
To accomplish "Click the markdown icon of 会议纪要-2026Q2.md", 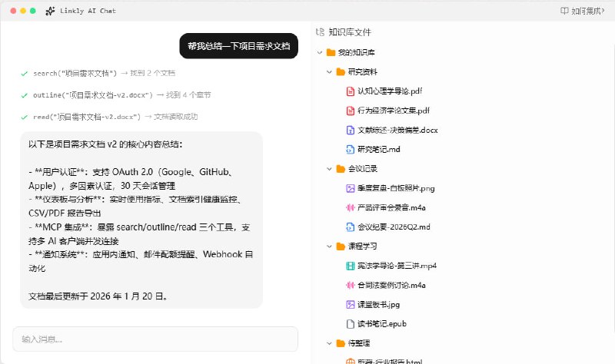I will click(351, 227).
